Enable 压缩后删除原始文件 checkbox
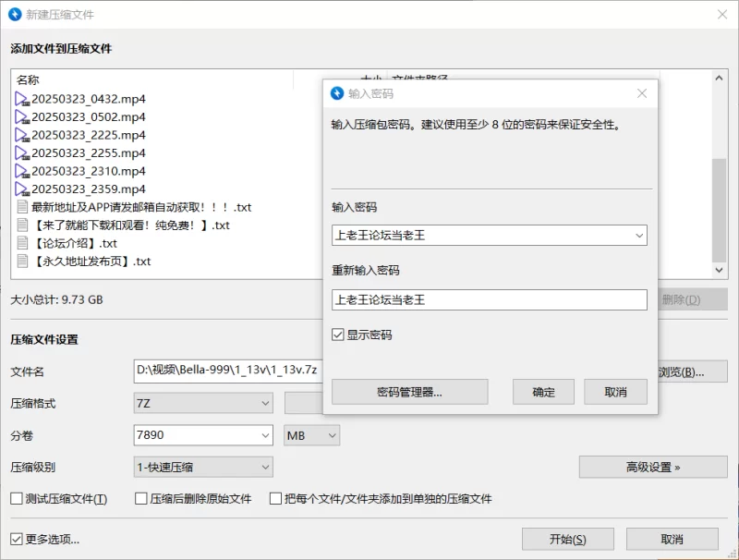Image resolution: width=739 pixels, height=560 pixels. pyautogui.click(x=141, y=499)
